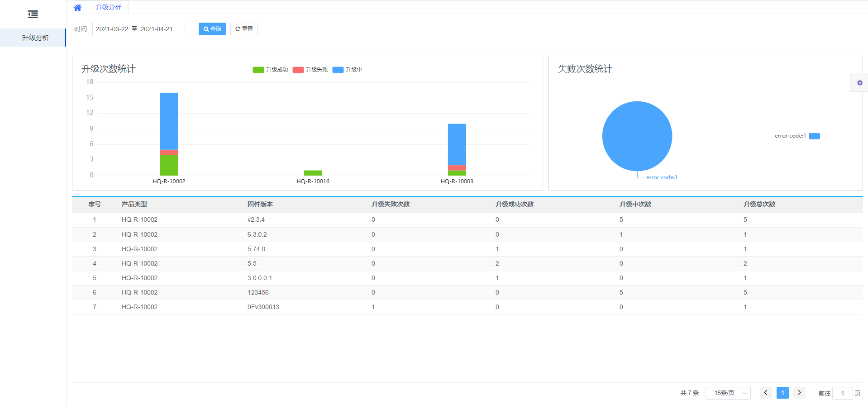868x405 pixels.
Task: Click the 共 7 条 total count
Action: [689, 393]
